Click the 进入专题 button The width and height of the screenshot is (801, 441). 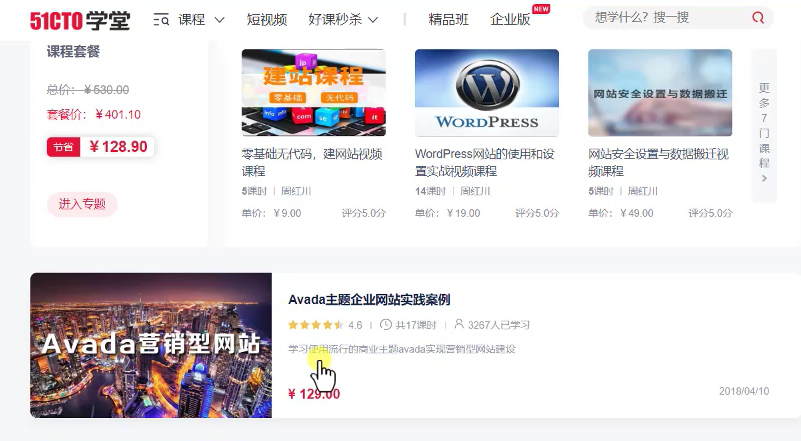click(x=82, y=204)
